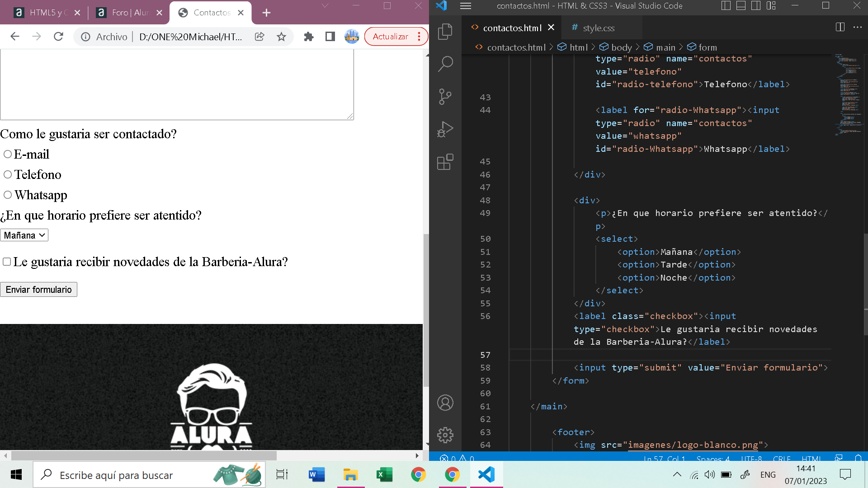Image resolution: width=868 pixels, height=488 pixels.
Task: Click the UTF-8 encoding in status bar
Action: [751, 458]
